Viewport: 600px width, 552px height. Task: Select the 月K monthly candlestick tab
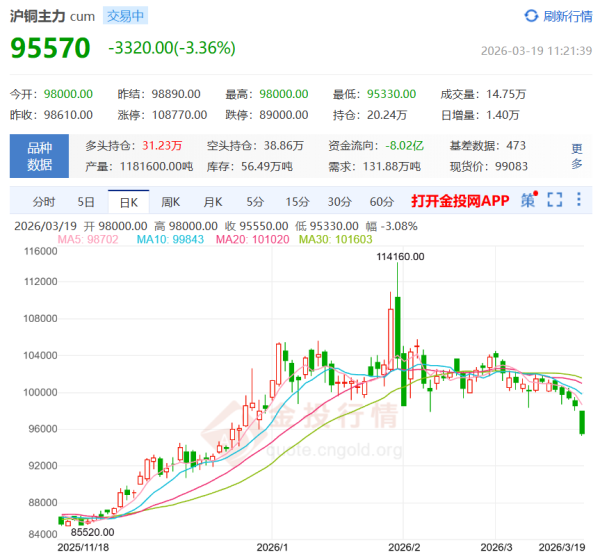[213, 202]
